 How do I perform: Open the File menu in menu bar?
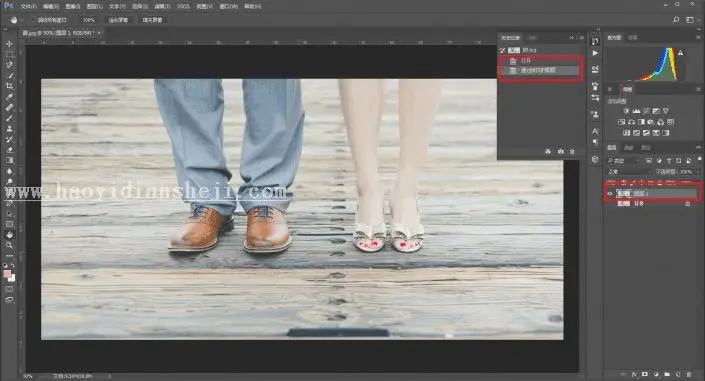point(28,6)
